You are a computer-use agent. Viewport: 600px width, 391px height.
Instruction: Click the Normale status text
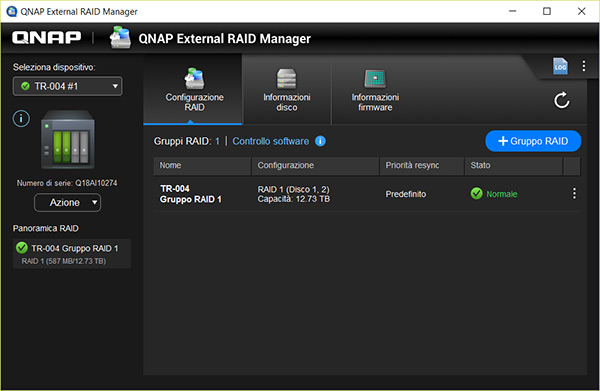[502, 194]
